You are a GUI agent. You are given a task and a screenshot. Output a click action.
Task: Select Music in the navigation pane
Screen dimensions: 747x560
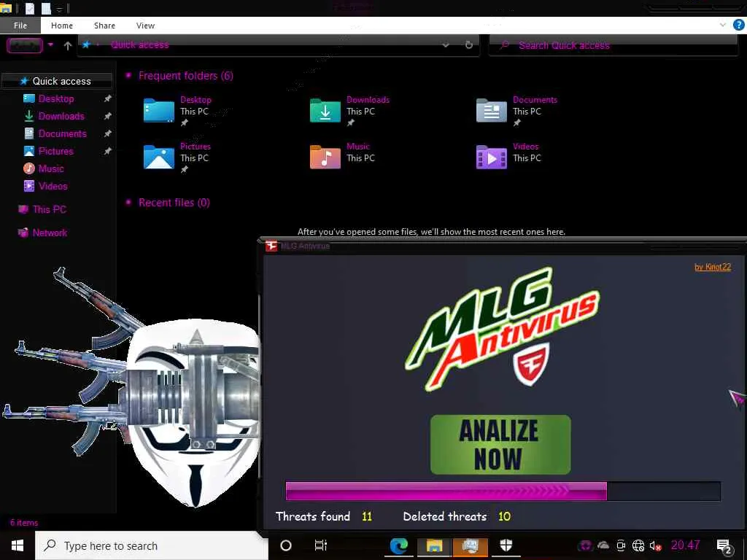[x=51, y=168]
